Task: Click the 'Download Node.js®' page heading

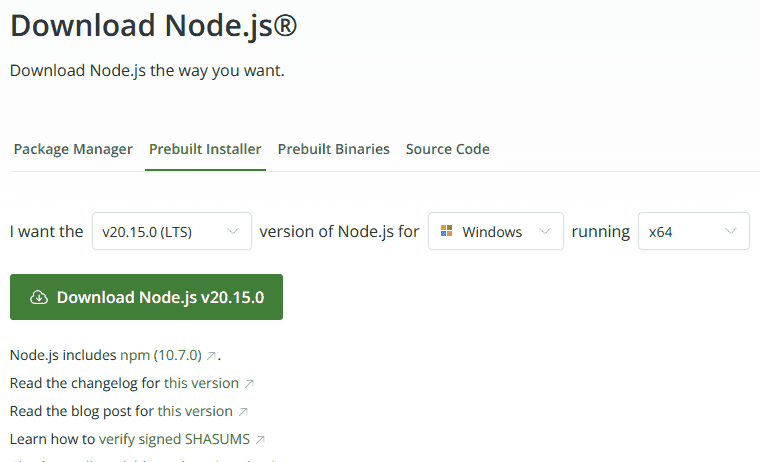Action: (153, 25)
